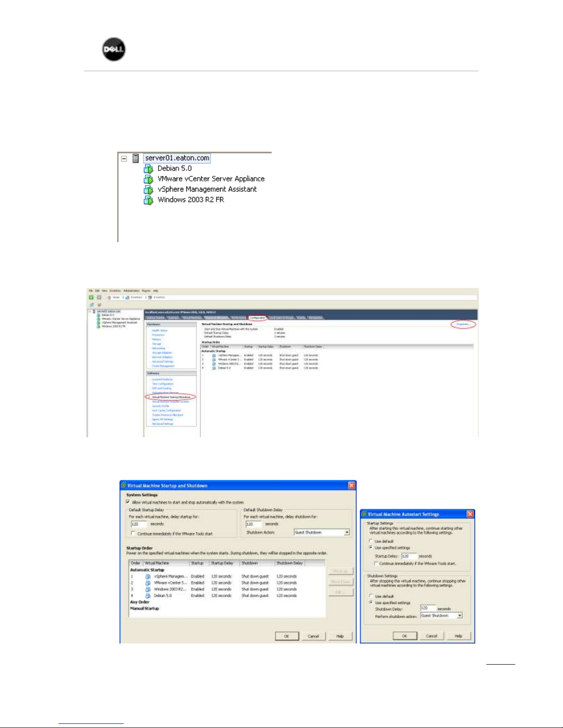This screenshot has height=728, width=563.
Task: Select vSphere Management Assistant tree label
Action: (207, 189)
